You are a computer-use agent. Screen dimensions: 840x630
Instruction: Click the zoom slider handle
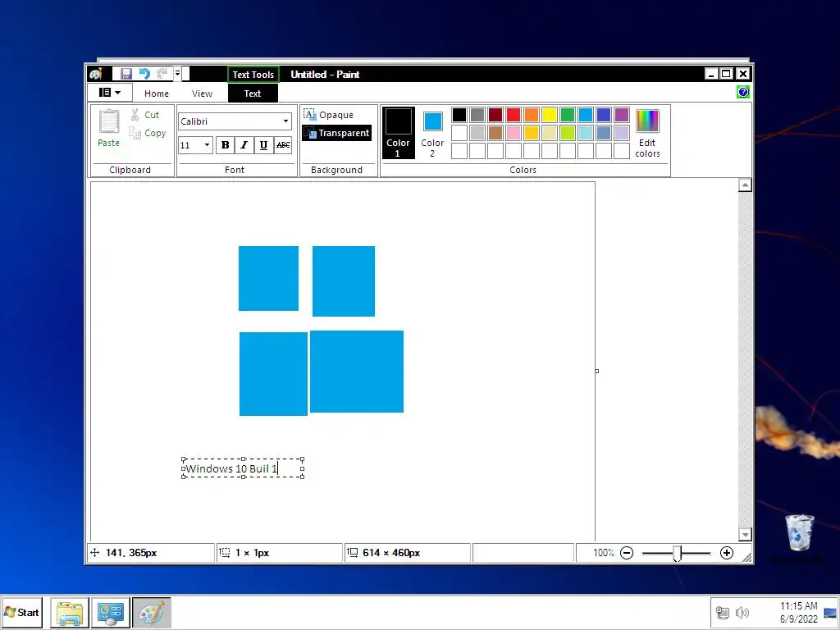[677, 554]
